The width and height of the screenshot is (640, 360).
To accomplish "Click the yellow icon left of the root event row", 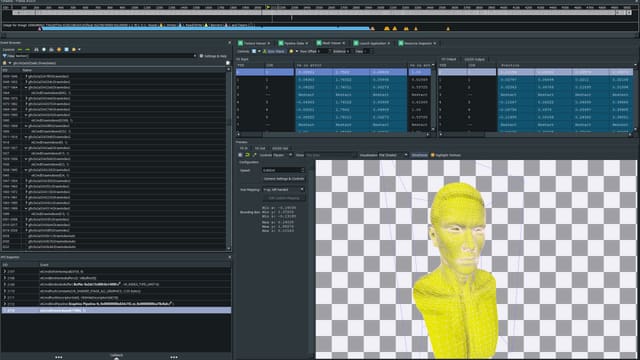I will tap(4, 63).
